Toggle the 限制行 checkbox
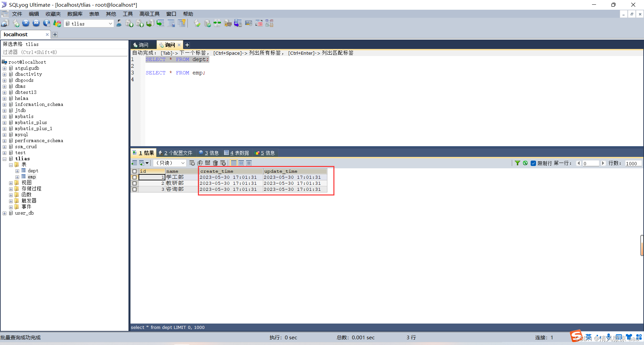644x345 pixels. (533, 163)
